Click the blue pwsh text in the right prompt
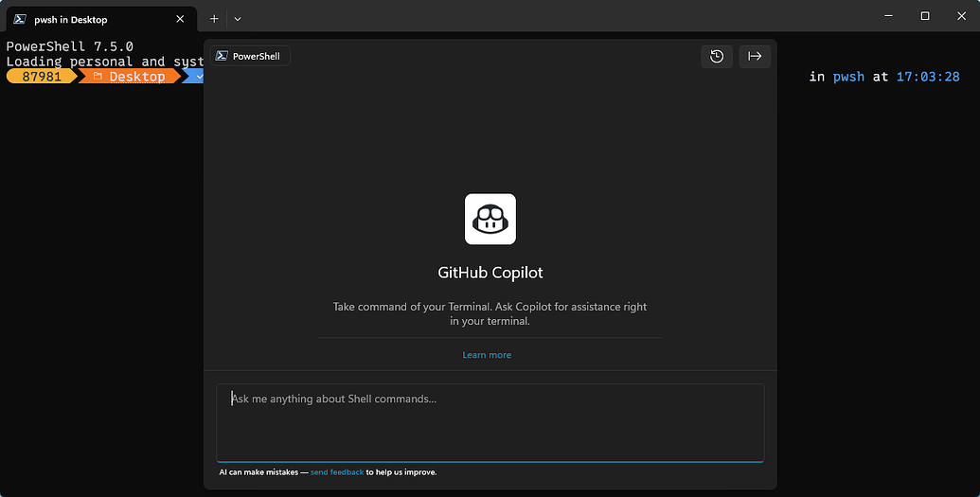The height and width of the screenshot is (497, 980). (848, 77)
